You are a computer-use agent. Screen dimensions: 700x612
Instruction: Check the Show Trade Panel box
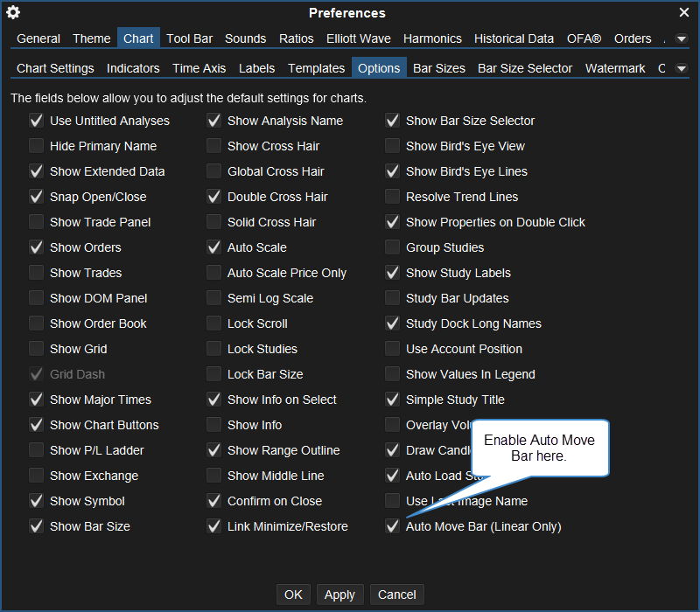coord(36,222)
